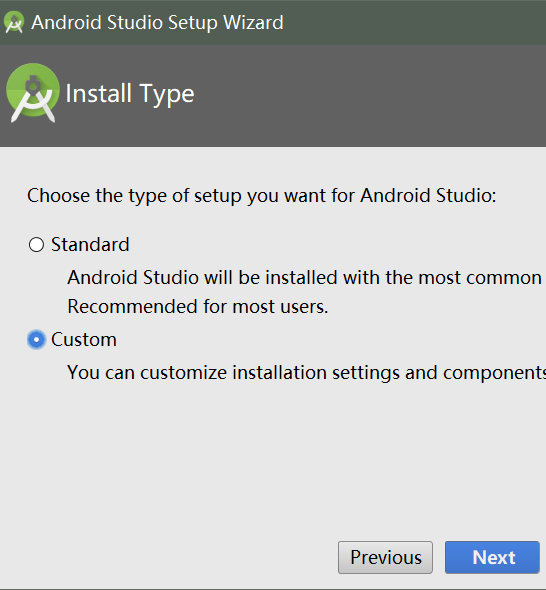The width and height of the screenshot is (546, 590).
Task: Select the Custom install type radio button
Action: pos(37,340)
